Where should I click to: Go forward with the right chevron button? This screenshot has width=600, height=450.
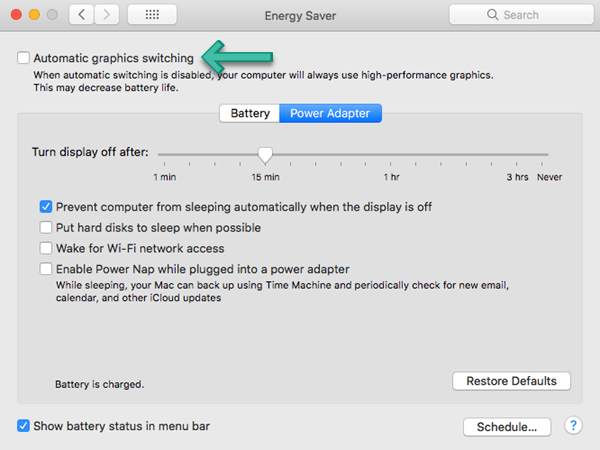coord(106,15)
